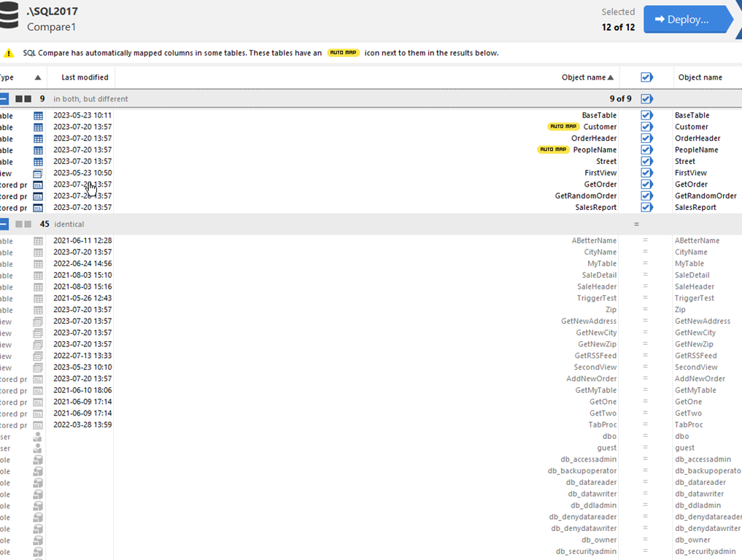Click the role icon in the db_owner row

coord(38,540)
